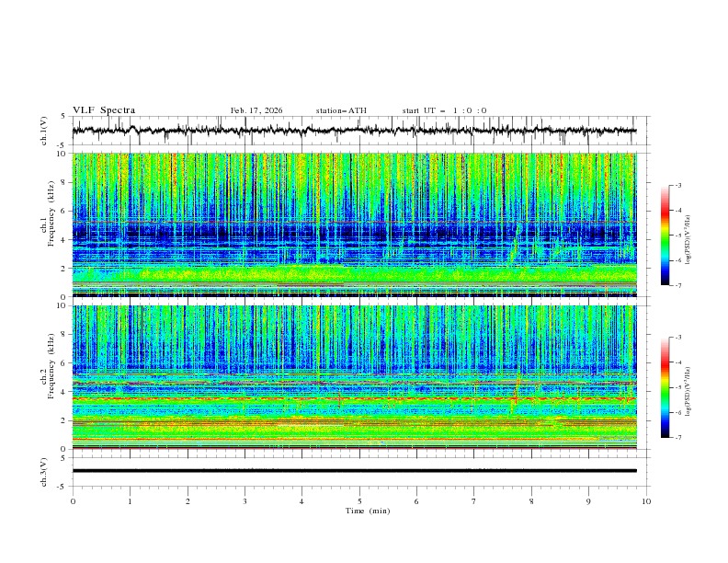
Task: Click the "ch.3(V)" waveform axis label
Action: (44, 472)
